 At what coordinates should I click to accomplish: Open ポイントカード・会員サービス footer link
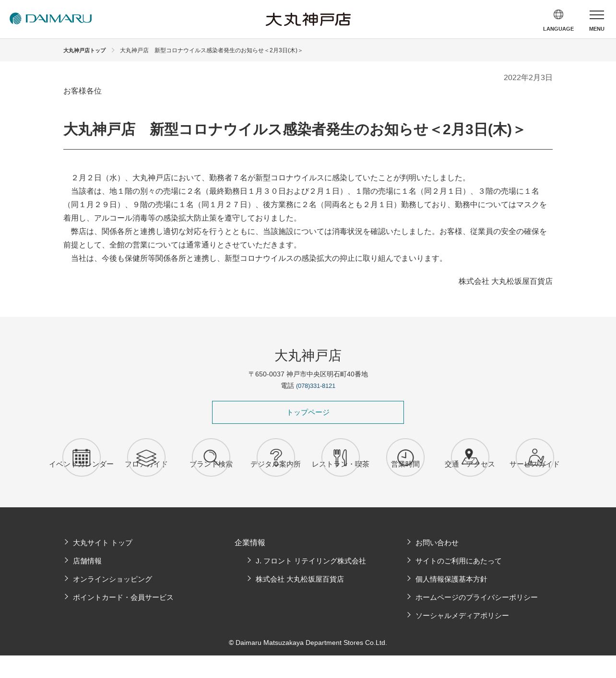[x=123, y=597]
